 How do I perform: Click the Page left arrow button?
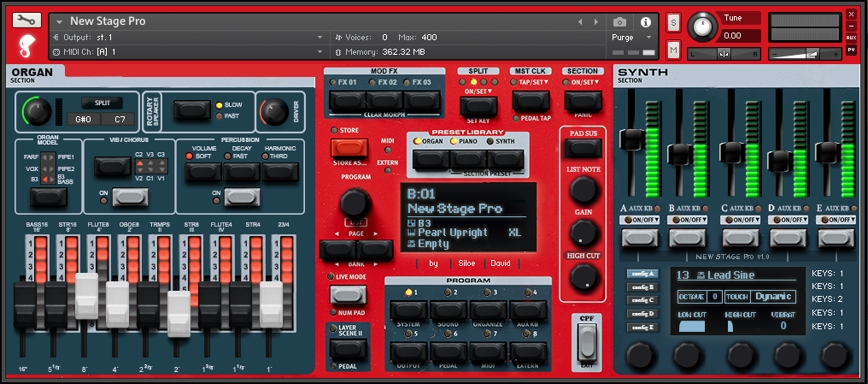point(338,250)
